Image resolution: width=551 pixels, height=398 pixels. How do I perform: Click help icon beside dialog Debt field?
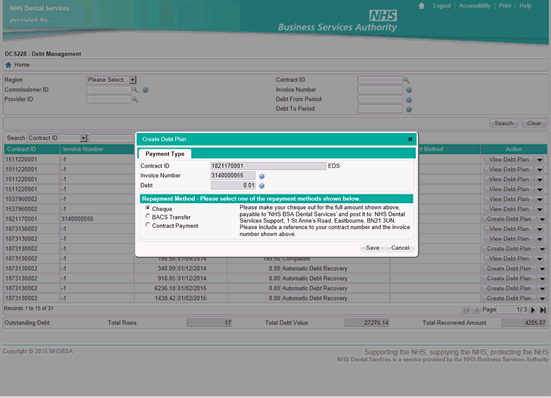[x=262, y=185]
